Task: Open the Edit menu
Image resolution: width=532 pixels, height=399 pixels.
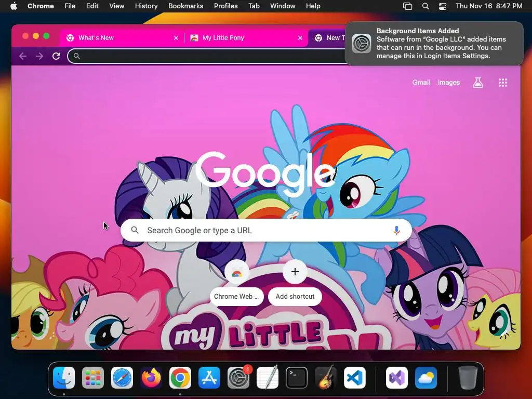Action: click(x=92, y=6)
